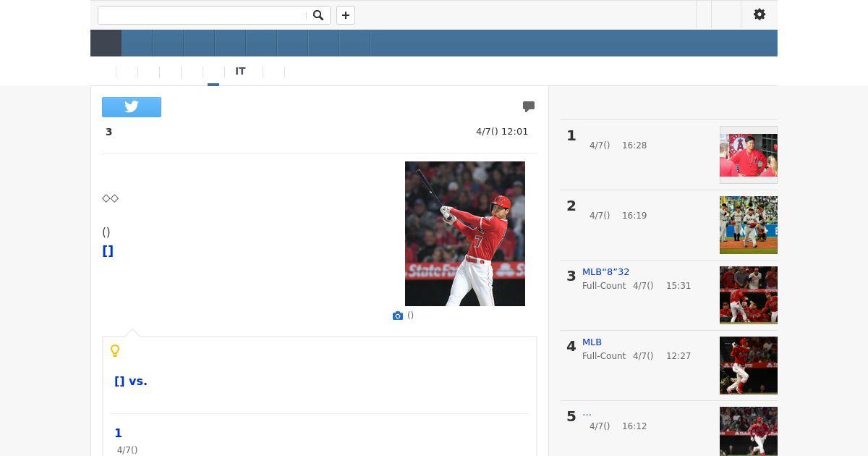Click ranking 1 time '16:28'
Image resolution: width=868 pixels, height=456 pixels.
(x=634, y=145)
